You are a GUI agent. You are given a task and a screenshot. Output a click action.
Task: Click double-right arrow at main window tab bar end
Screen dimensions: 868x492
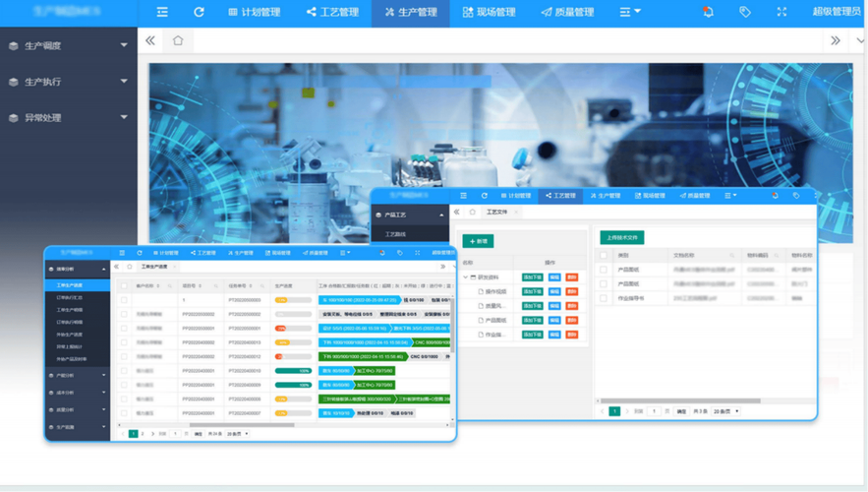(836, 40)
